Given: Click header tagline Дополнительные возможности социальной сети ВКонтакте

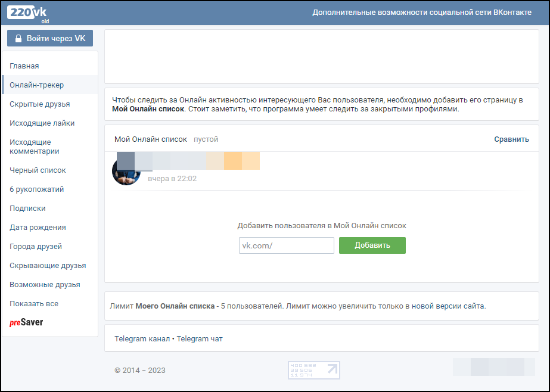Looking at the screenshot, I should (422, 13).
